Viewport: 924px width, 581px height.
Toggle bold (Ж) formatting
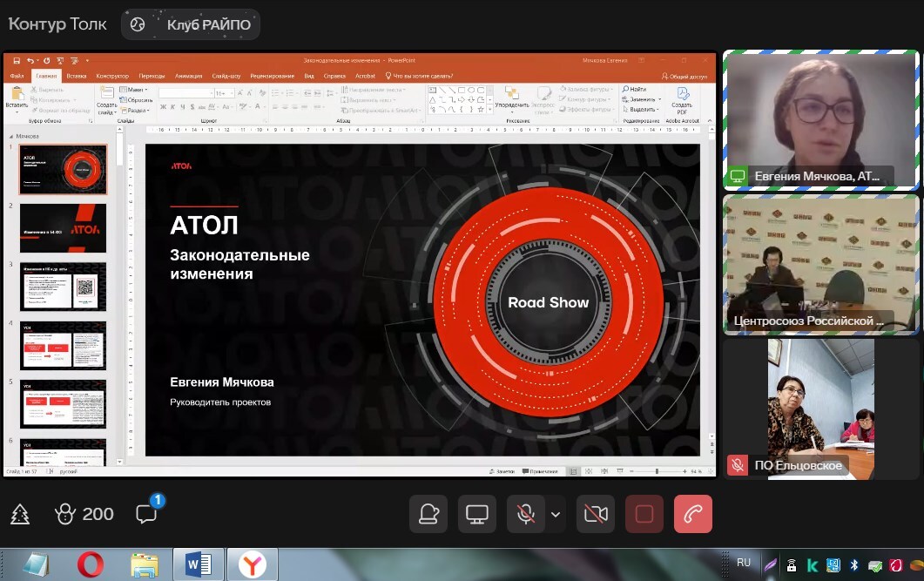163,106
